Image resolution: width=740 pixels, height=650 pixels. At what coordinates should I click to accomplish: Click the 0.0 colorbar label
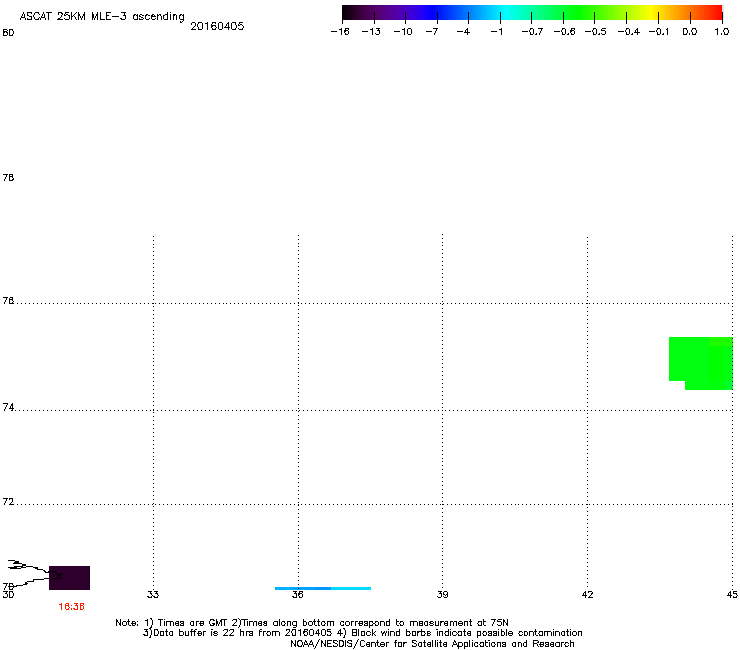tap(690, 32)
